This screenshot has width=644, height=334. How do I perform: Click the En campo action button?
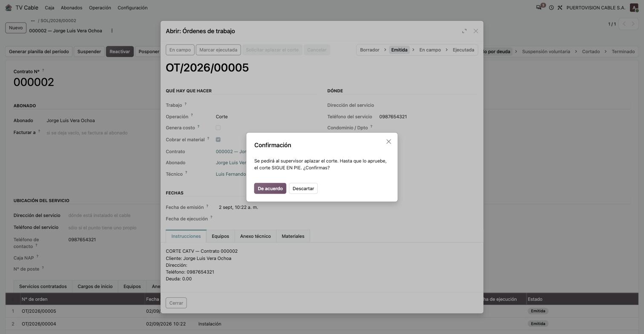tap(180, 50)
